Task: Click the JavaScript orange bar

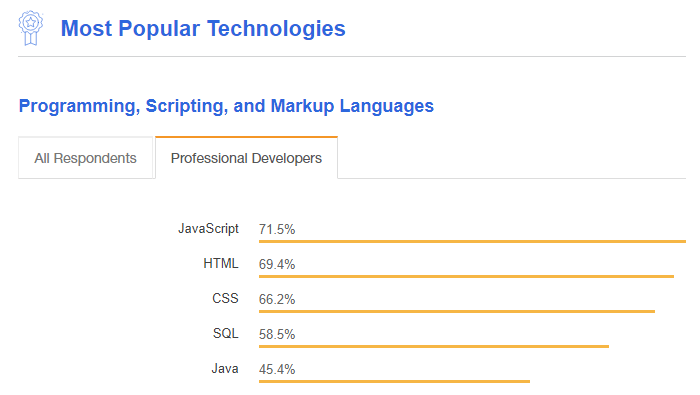Action: tap(472, 241)
